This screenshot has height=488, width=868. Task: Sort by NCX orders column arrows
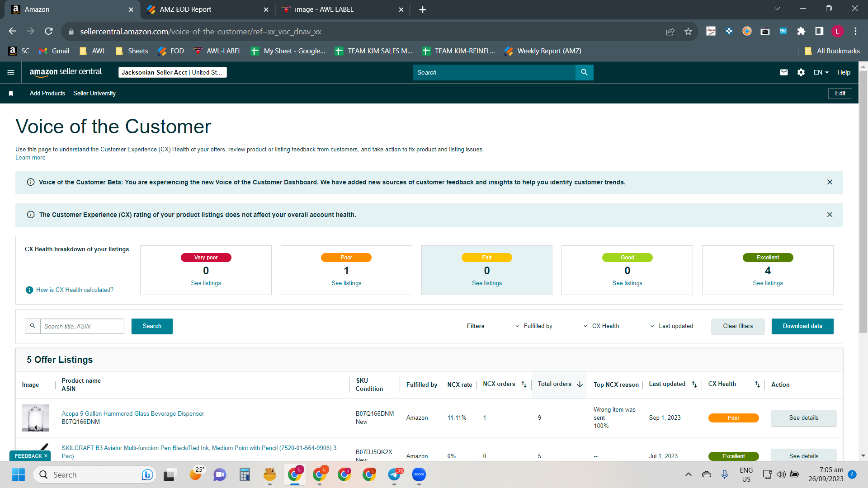tap(524, 385)
